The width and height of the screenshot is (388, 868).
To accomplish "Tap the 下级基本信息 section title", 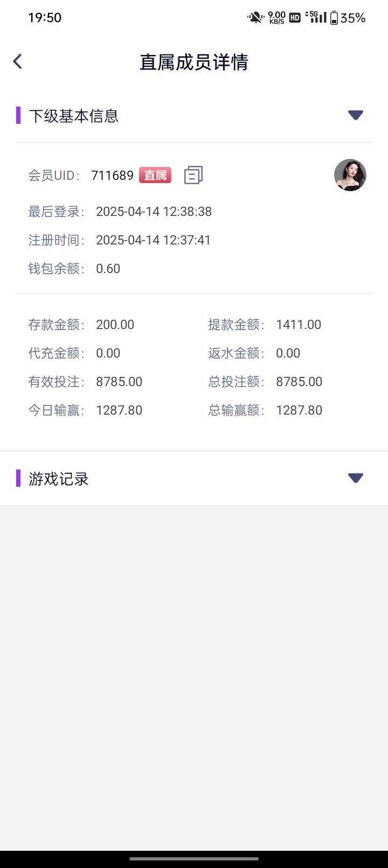I will tap(74, 116).
